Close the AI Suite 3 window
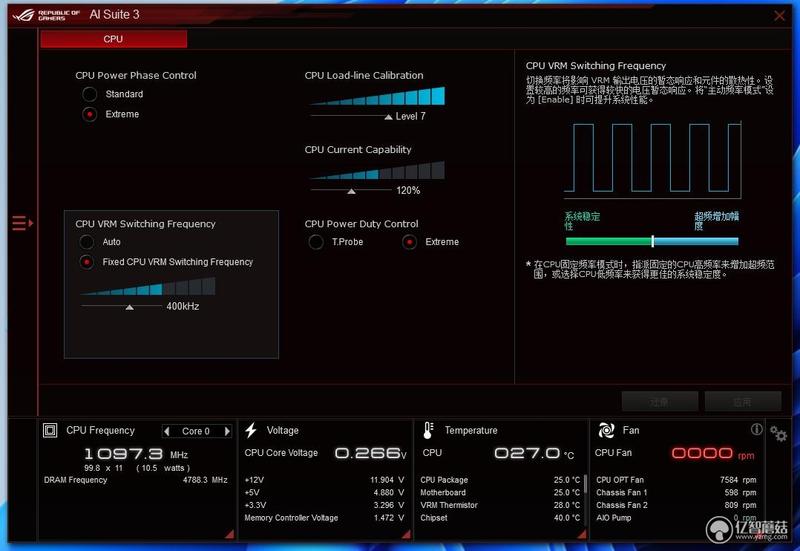 click(x=779, y=16)
